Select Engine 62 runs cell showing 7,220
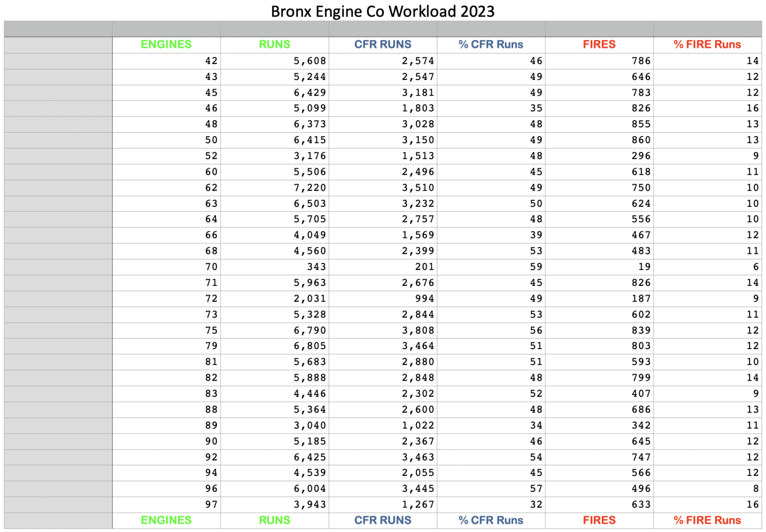This screenshot has width=766, height=532. click(x=310, y=188)
